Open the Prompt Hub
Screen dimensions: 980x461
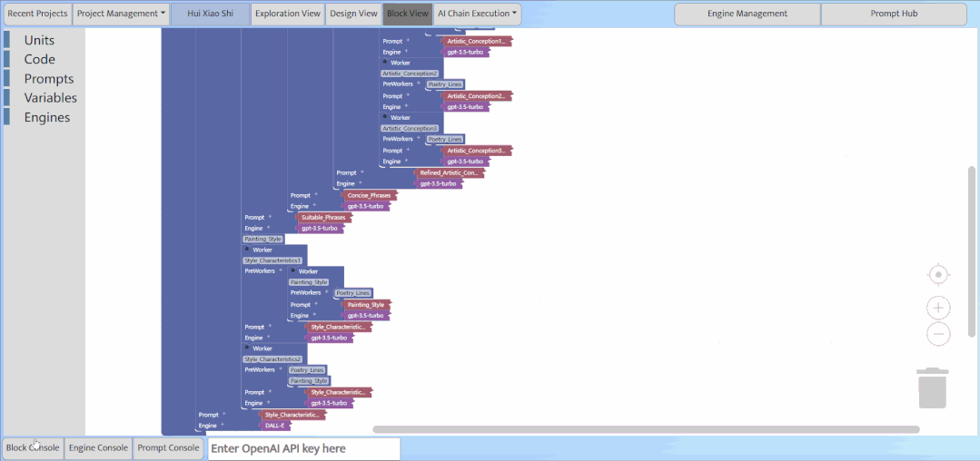click(x=894, y=13)
